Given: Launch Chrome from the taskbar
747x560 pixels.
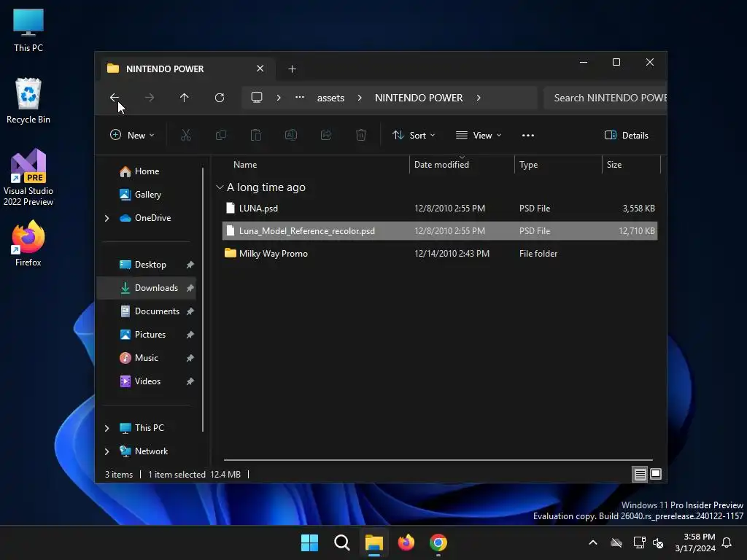Looking at the screenshot, I should coord(438,542).
